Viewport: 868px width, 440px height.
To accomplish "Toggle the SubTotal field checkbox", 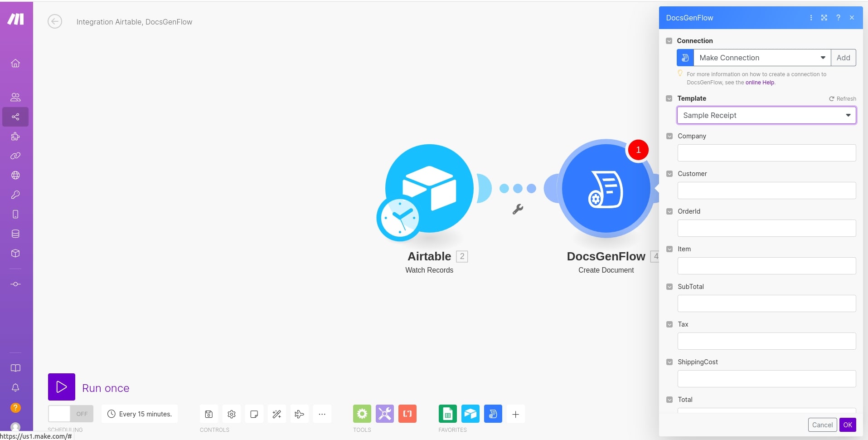I will (669, 287).
